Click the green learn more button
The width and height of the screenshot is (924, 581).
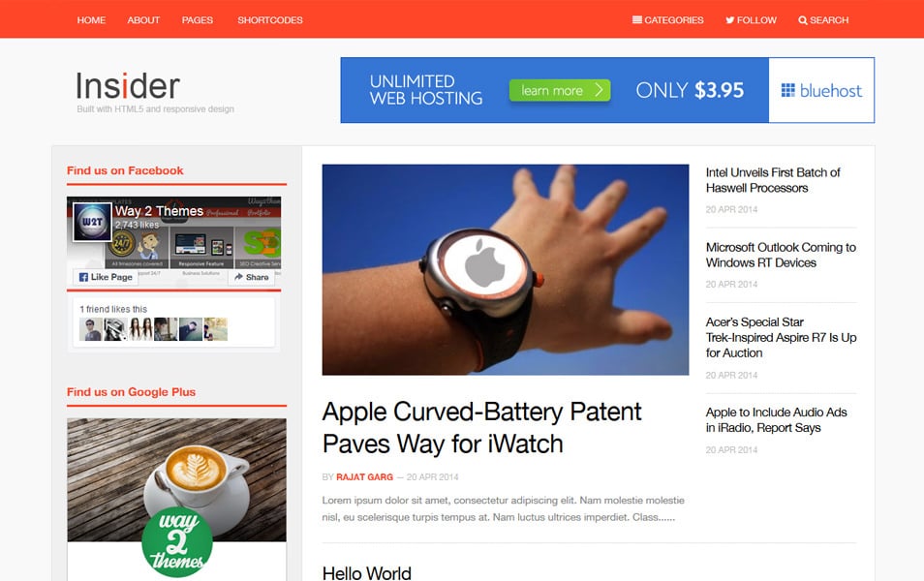(560, 90)
